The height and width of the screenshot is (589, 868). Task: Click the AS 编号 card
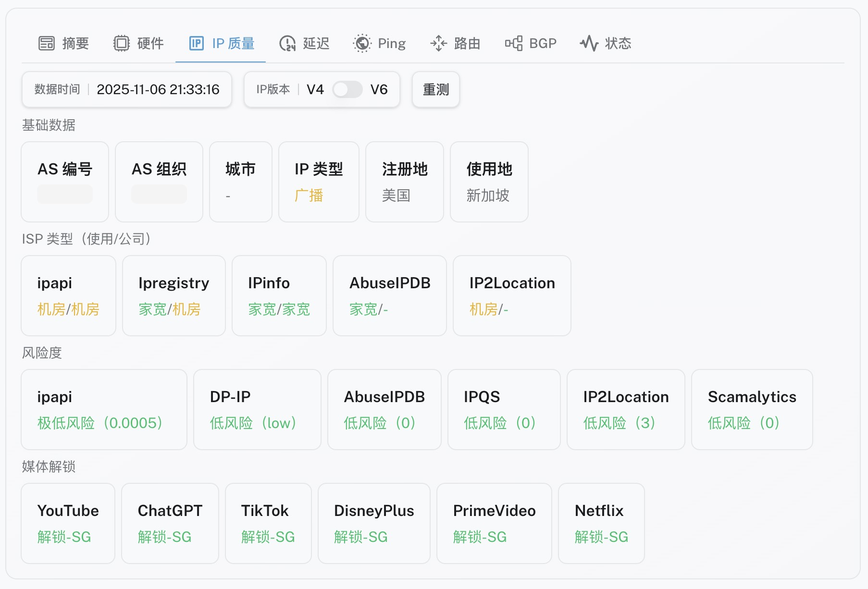[x=65, y=182]
